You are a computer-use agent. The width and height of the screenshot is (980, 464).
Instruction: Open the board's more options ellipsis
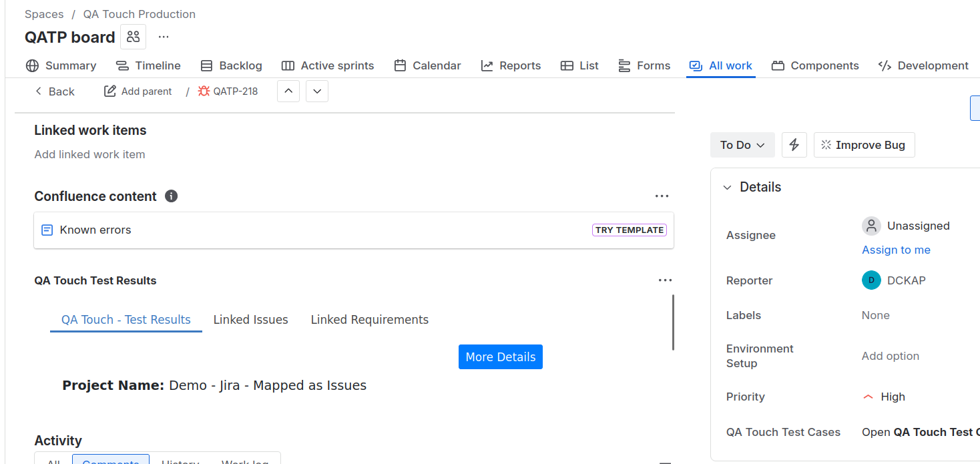pyautogui.click(x=164, y=37)
